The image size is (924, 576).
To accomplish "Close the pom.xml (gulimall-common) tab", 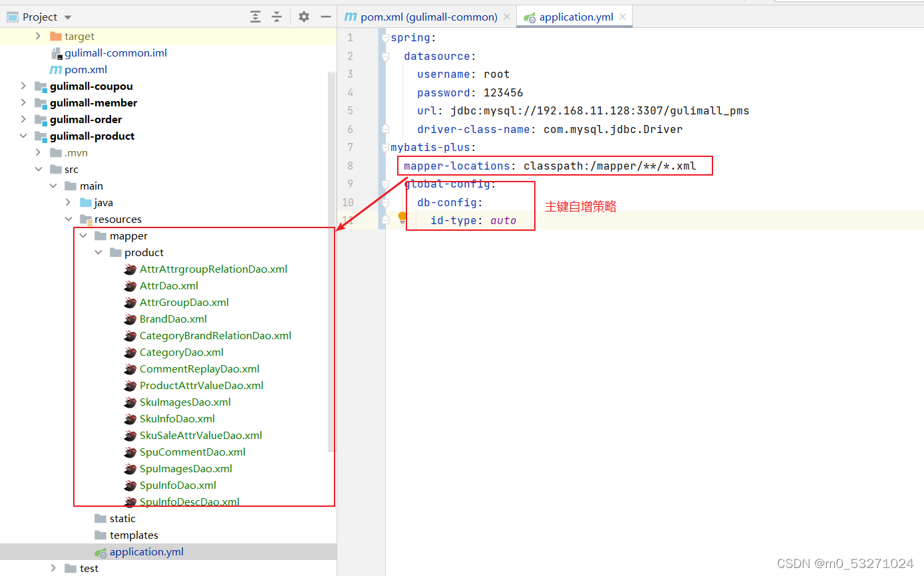I will (x=507, y=17).
